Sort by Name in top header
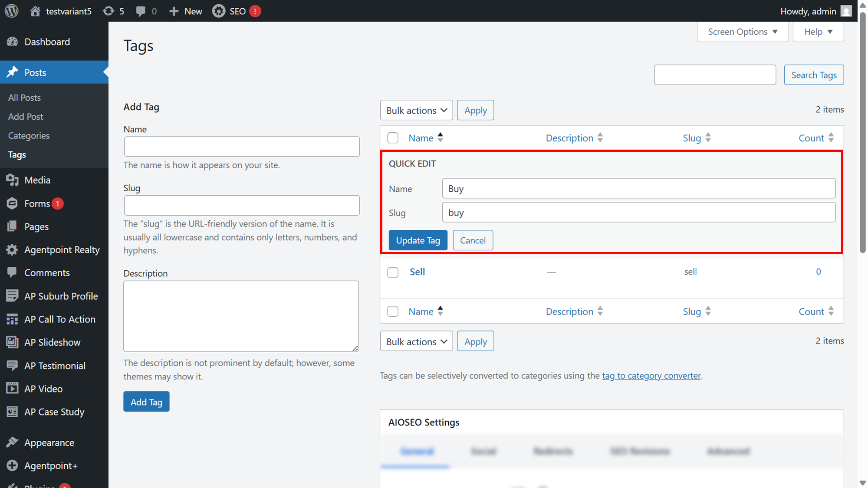The image size is (868, 488). coord(426,138)
